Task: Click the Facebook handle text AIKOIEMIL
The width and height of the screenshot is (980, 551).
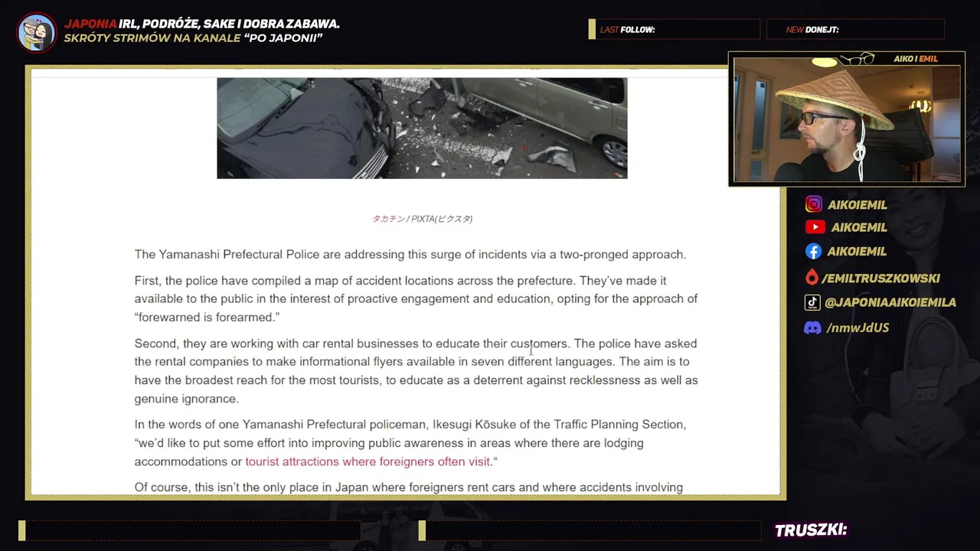Action: click(857, 252)
